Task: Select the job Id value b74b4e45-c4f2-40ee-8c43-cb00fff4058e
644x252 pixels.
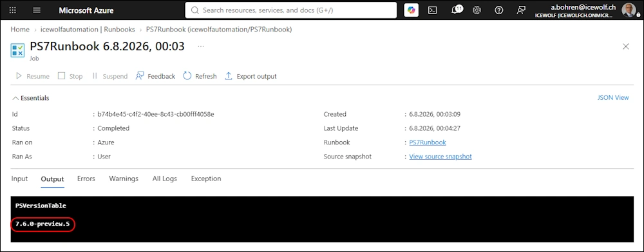Action: click(x=156, y=114)
